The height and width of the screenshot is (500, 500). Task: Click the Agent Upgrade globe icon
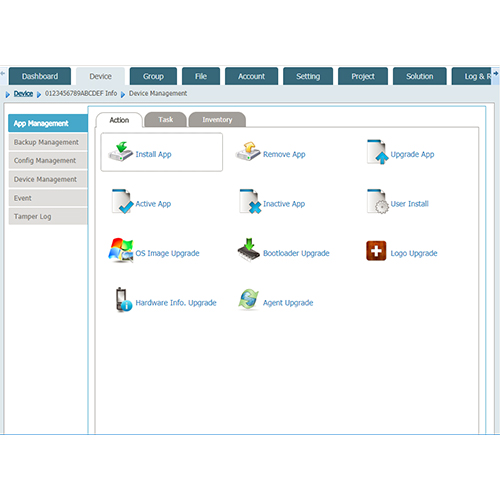(248, 299)
